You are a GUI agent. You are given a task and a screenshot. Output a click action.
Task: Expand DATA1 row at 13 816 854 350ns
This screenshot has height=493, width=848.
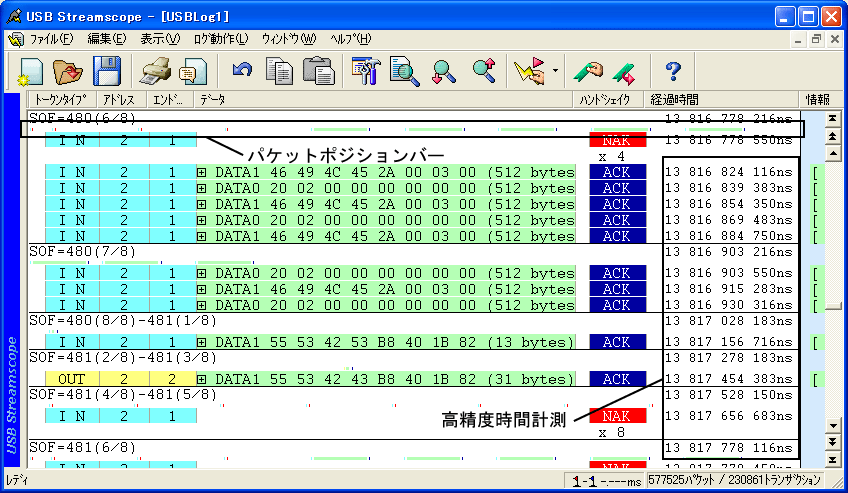pos(202,204)
